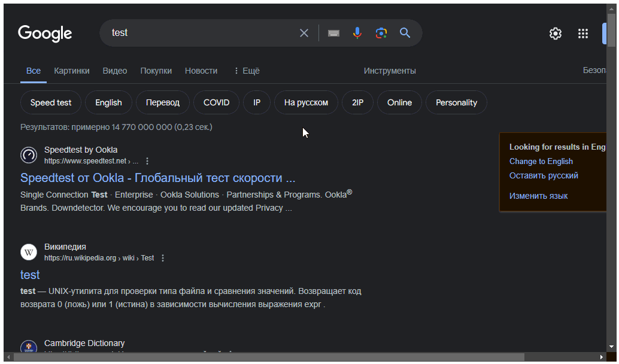Clear the search field with X icon

pyautogui.click(x=304, y=33)
